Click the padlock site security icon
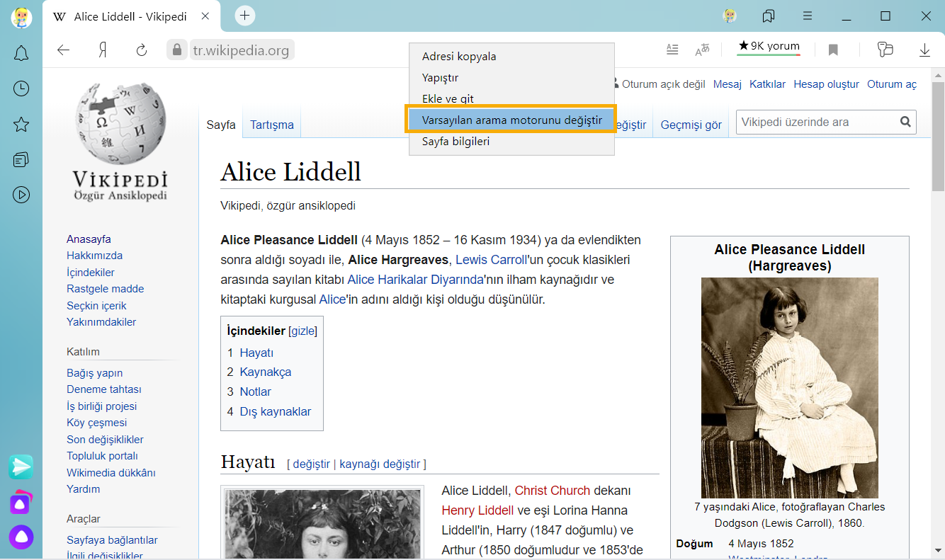 pyautogui.click(x=177, y=50)
